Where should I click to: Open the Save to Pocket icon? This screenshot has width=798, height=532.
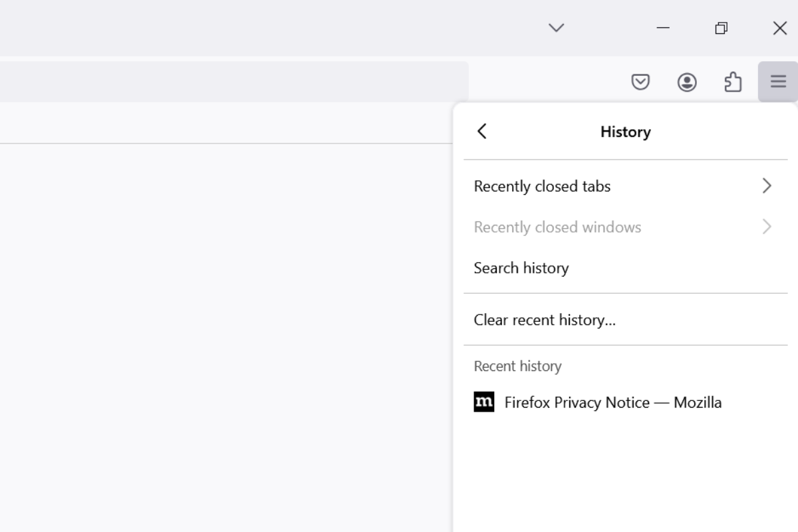coord(640,82)
